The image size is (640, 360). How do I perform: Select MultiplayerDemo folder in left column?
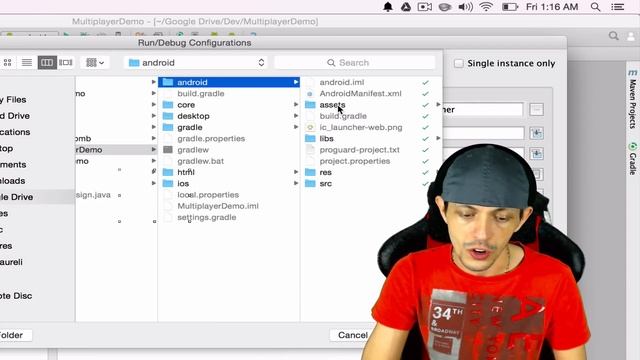(116, 150)
